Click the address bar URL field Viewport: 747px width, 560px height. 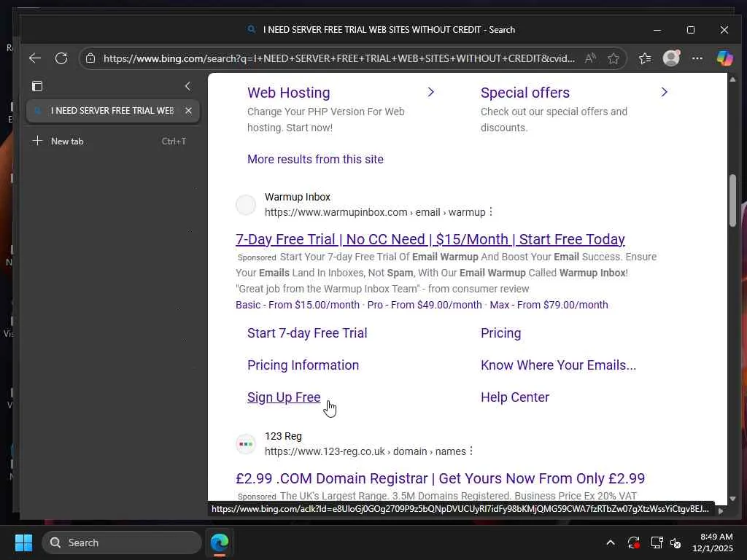click(338, 58)
